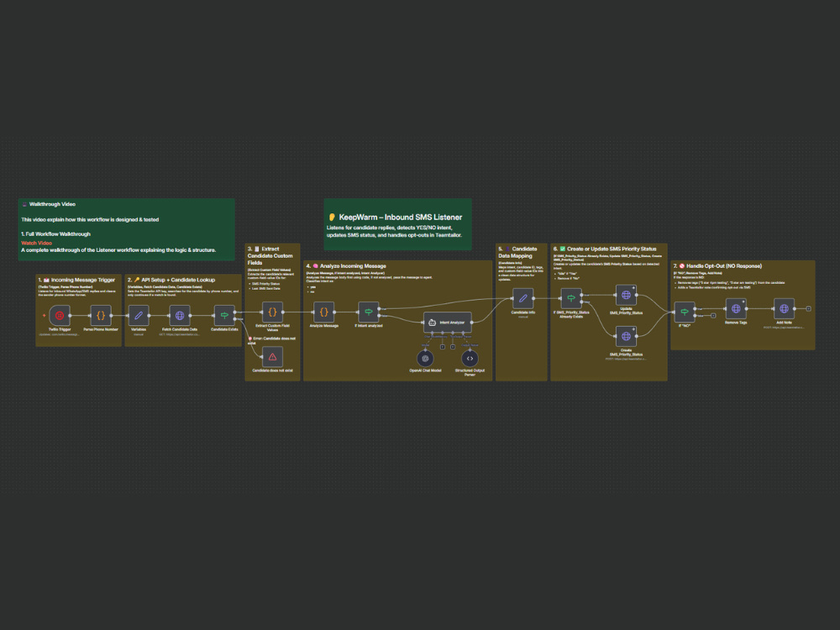Add memory via Intent Analyzer plus connector
The height and width of the screenshot is (630, 840).
tap(443, 347)
